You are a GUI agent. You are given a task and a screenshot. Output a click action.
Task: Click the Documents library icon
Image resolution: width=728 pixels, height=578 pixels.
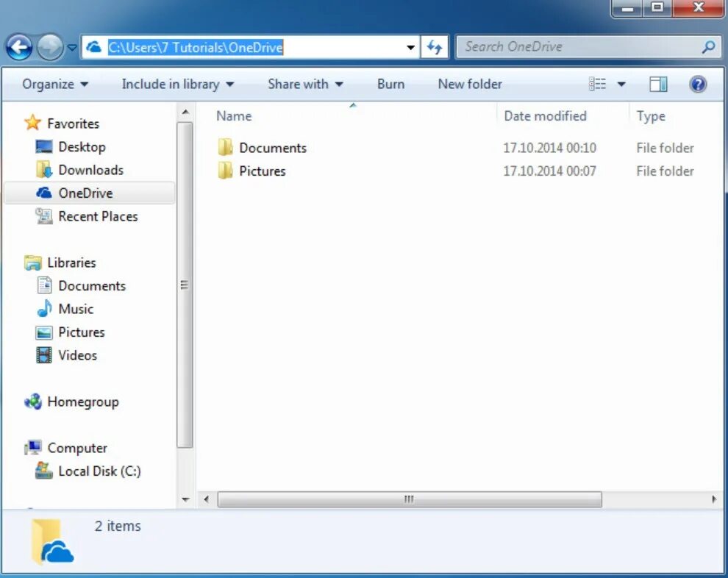pos(44,285)
